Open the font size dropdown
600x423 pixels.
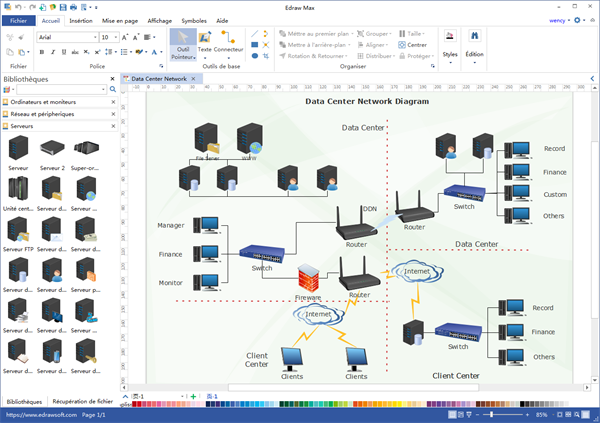pyautogui.click(x=119, y=37)
